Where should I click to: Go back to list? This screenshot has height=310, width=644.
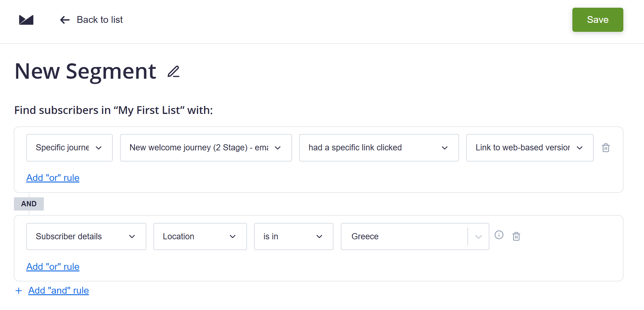coord(99,20)
